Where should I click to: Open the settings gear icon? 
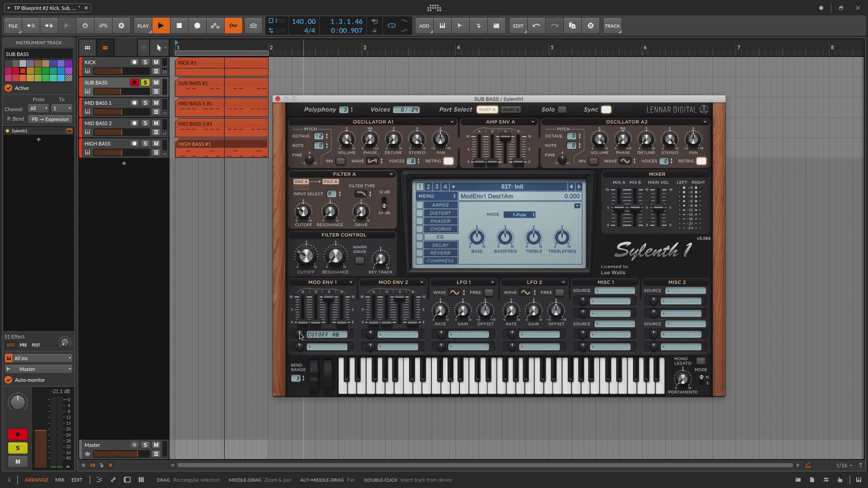click(121, 26)
